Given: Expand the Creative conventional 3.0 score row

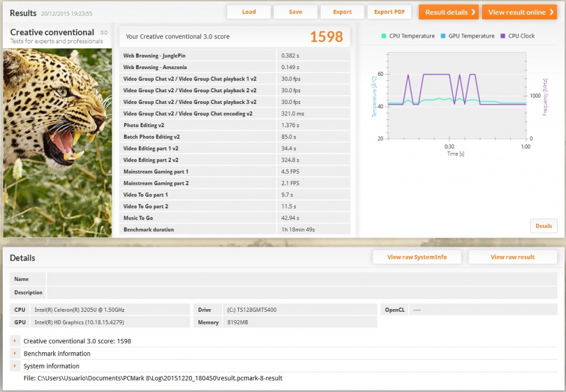Looking at the screenshot, I should coord(15,341).
